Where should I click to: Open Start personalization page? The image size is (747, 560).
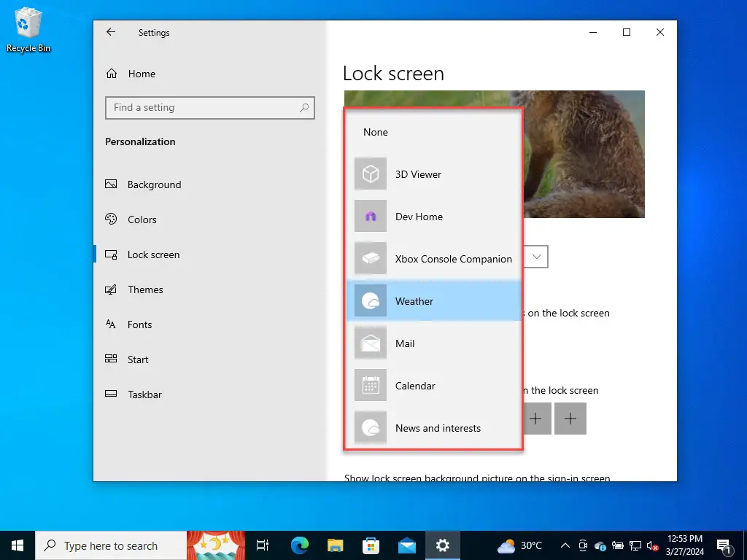(x=209, y=359)
